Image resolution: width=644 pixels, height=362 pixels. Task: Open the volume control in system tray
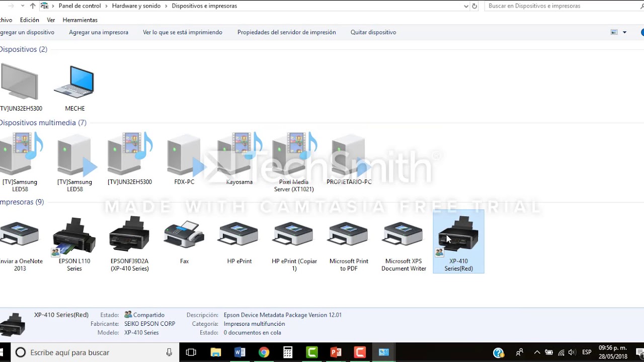click(x=572, y=352)
